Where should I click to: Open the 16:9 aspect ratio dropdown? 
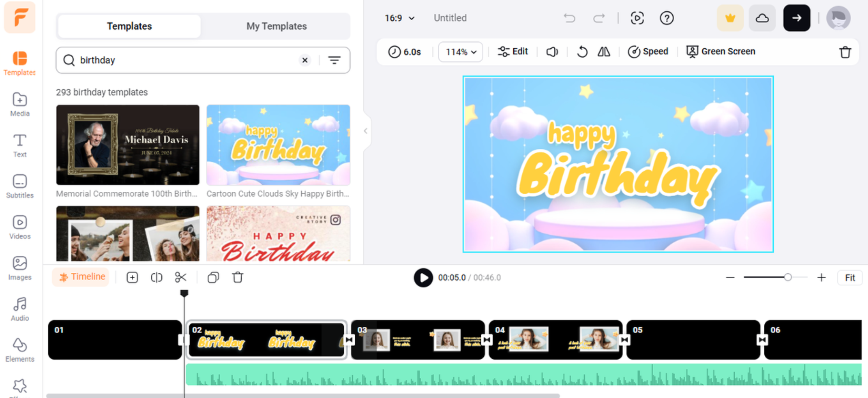pyautogui.click(x=399, y=18)
